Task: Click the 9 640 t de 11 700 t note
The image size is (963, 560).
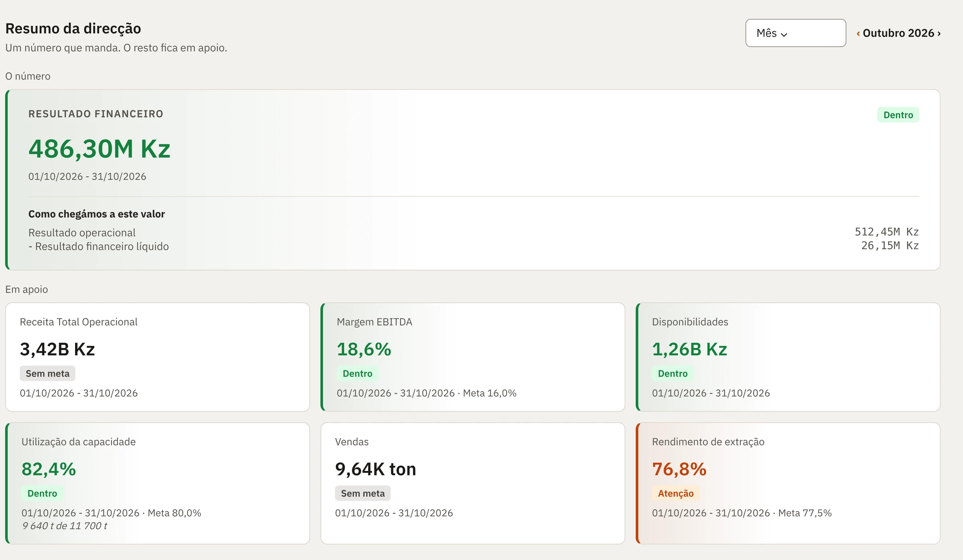Action: 65,526
